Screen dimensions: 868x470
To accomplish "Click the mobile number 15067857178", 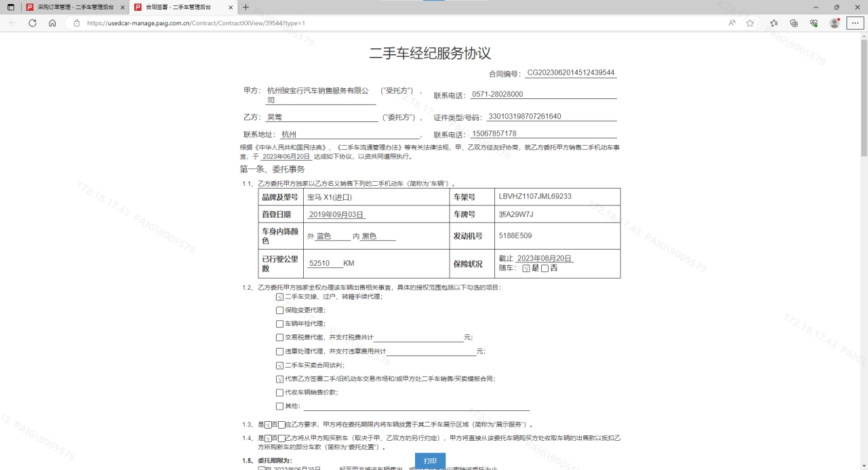I will click(x=494, y=134).
